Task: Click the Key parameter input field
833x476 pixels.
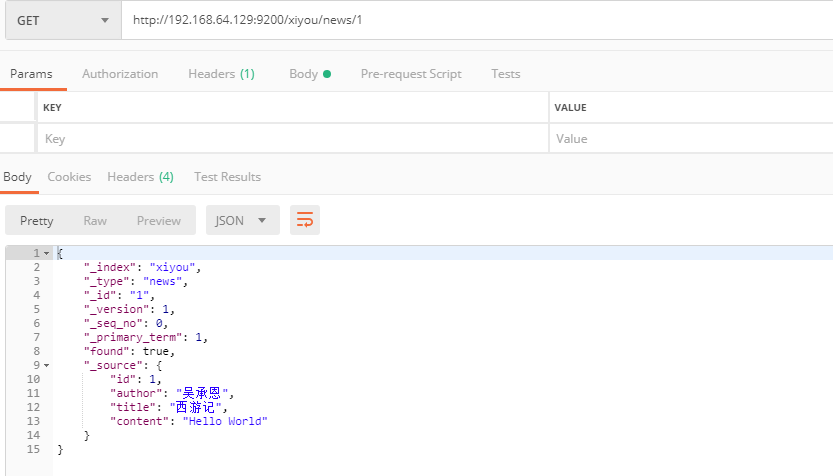Action: [293, 139]
